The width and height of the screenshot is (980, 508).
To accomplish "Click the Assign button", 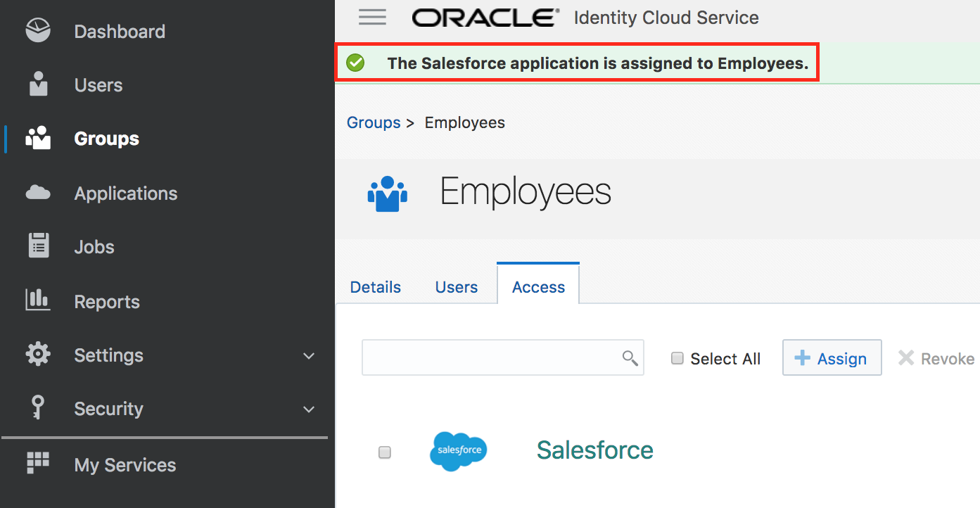I will click(x=832, y=357).
